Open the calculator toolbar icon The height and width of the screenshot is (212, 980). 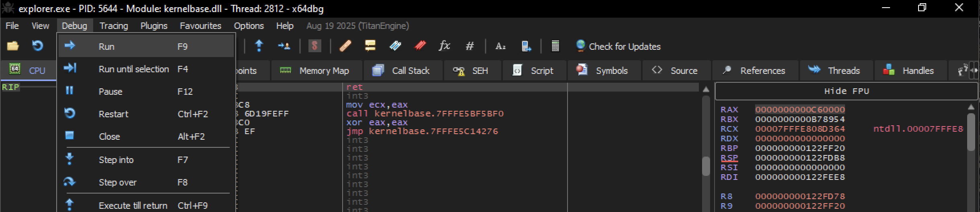pos(555,46)
